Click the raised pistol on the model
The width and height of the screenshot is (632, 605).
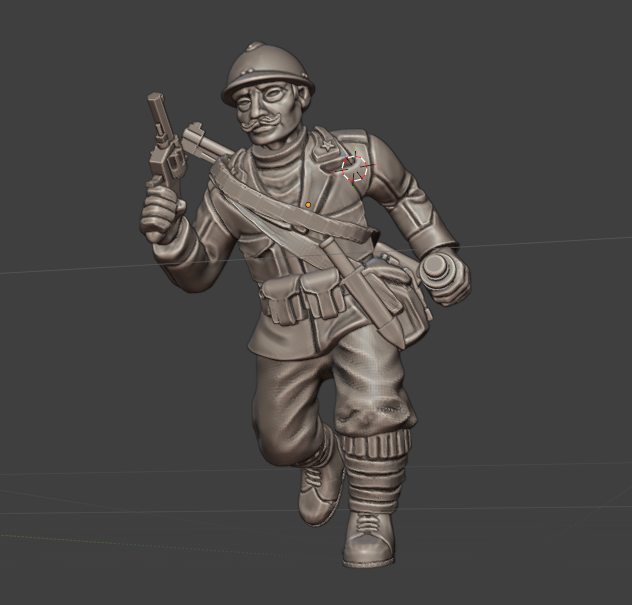pyautogui.click(x=164, y=139)
